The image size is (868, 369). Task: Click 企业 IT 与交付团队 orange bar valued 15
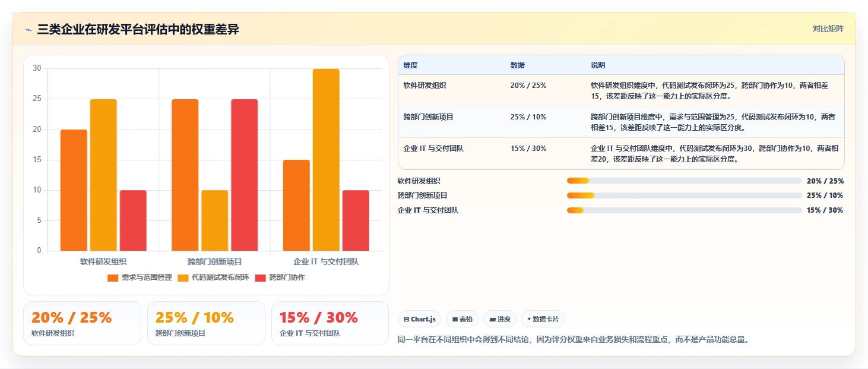coord(296,205)
